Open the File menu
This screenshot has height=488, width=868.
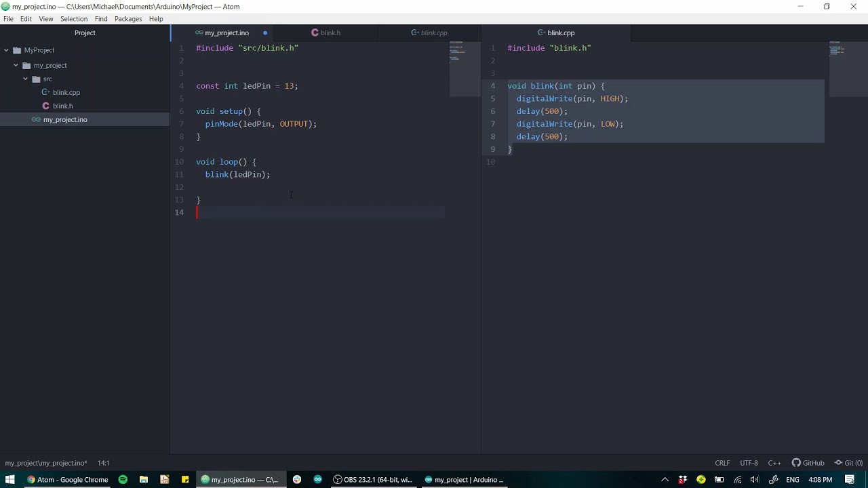pyautogui.click(x=8, y=19)
